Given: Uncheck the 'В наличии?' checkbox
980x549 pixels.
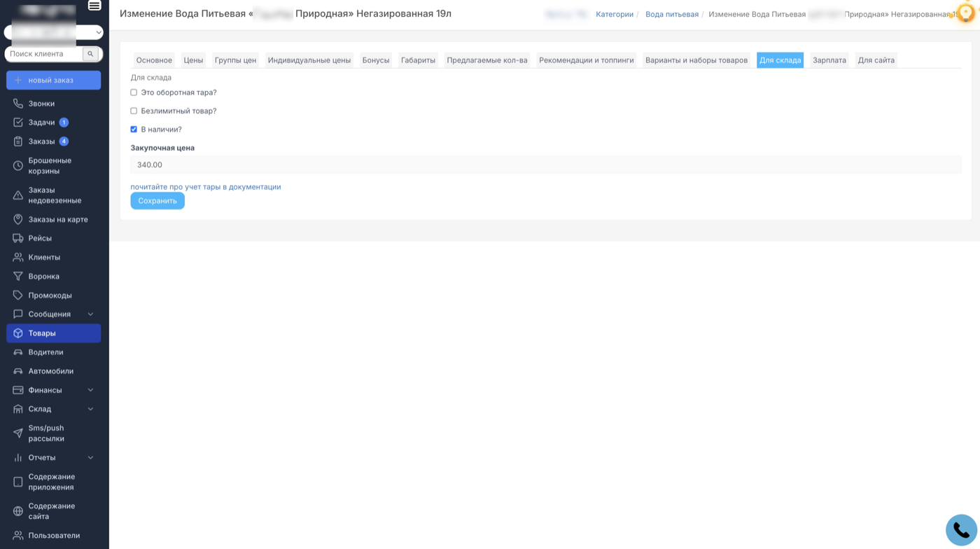Looking at the screenshot, I should (134, 130).
